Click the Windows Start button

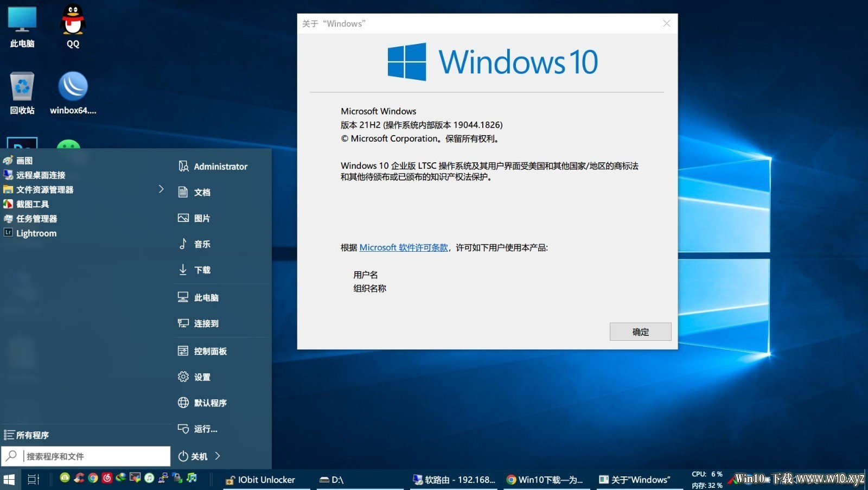coord(9,480)
